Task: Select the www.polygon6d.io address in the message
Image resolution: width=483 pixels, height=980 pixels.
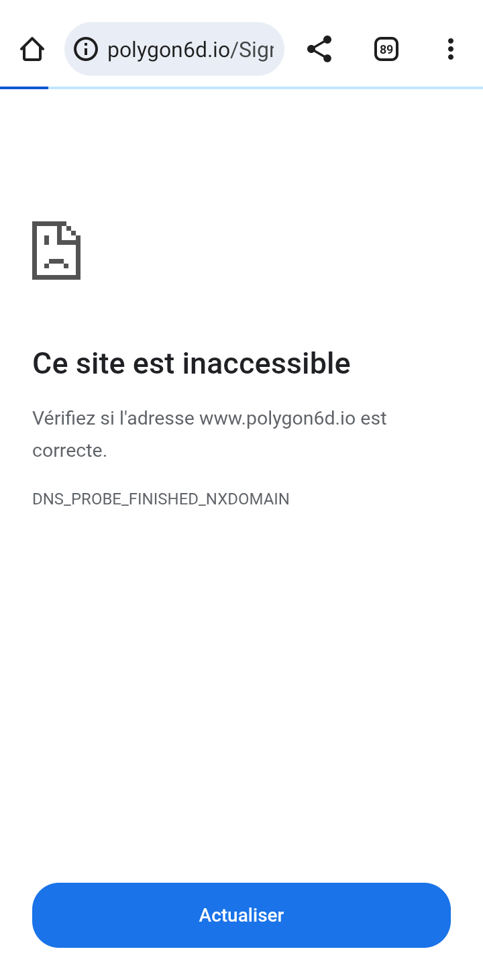Action: pos(277,419)
